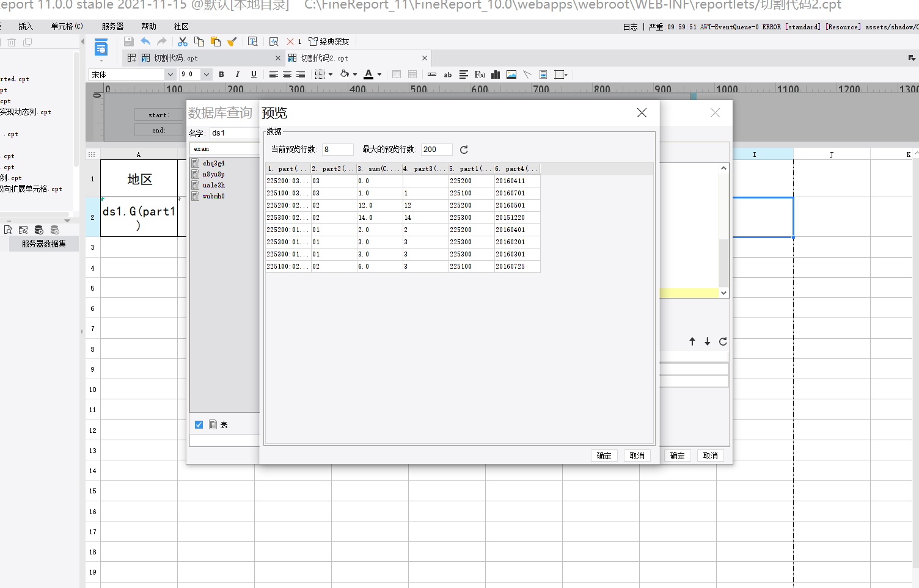Click 取消 in the 预览 dialog
The image size is (919, 588).
(x=637, y=456)
